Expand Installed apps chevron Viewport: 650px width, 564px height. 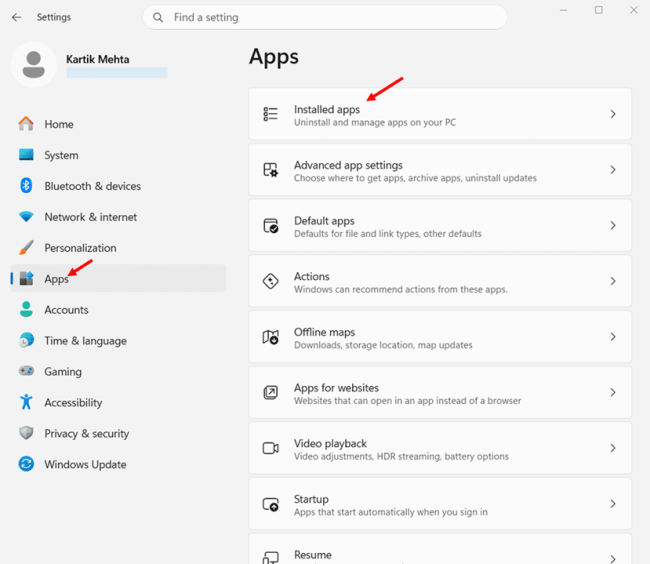coord(613,114)
